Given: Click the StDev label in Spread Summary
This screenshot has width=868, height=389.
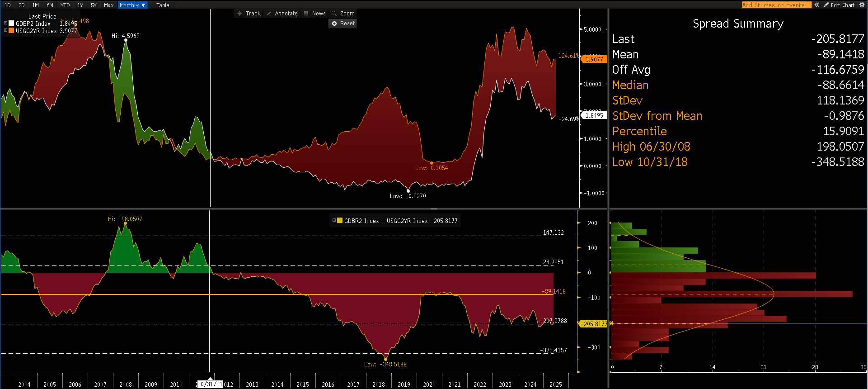Looking at the screenshot, I should coord(627,100).
